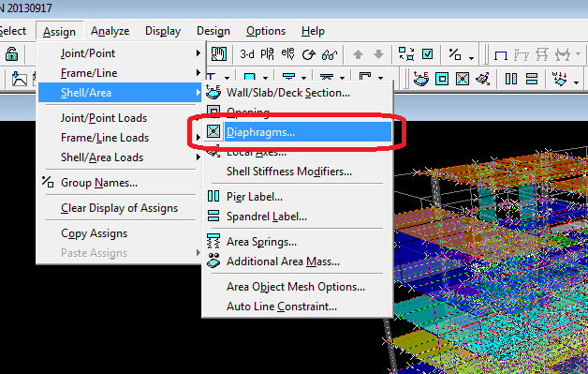Switch to plan view icon

[268, 54]
